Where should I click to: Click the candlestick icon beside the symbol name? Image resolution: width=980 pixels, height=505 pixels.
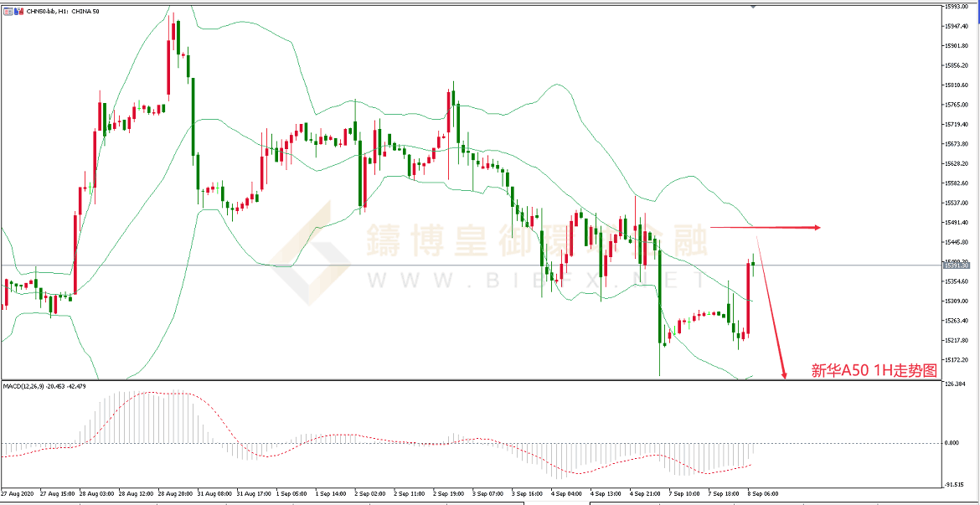point(18,11)
